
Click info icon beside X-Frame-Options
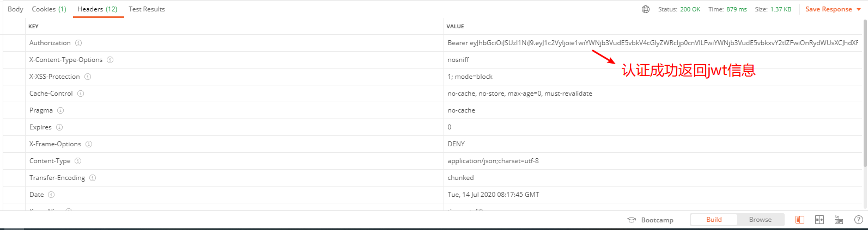[89, 144]
